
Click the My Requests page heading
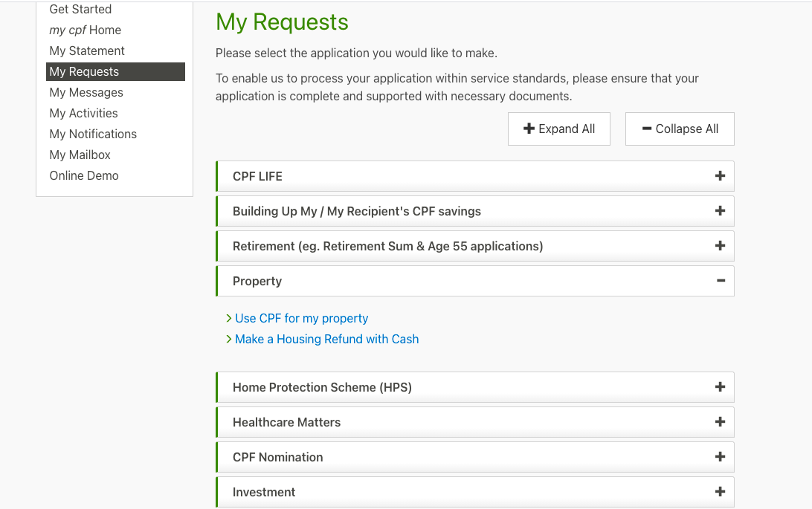pos(282,22)
